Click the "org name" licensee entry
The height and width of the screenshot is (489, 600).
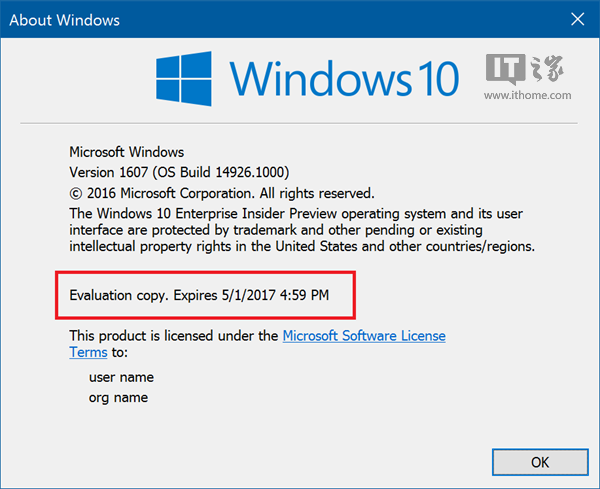[x=118, y=397]
